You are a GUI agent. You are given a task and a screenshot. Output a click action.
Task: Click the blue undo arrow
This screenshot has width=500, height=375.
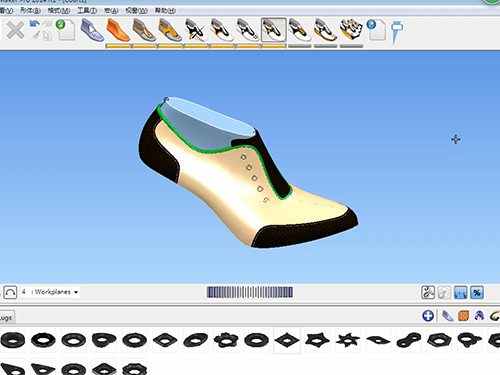click(34, 24)
